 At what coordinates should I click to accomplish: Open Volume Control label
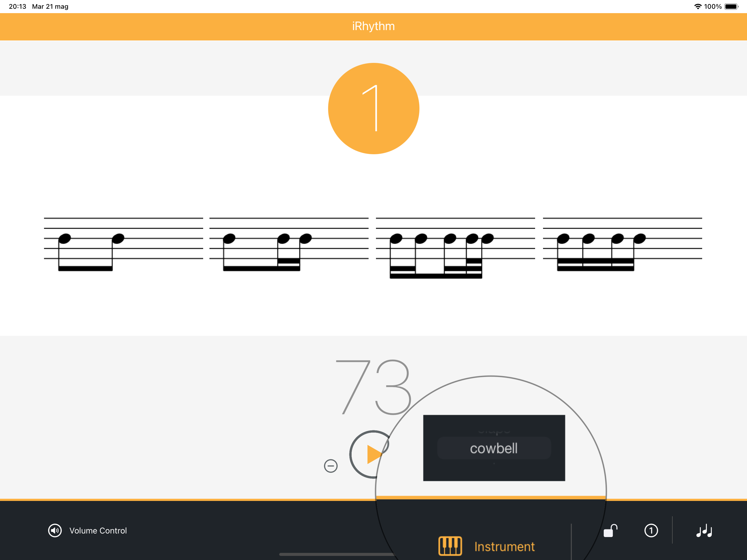(98, 531)
